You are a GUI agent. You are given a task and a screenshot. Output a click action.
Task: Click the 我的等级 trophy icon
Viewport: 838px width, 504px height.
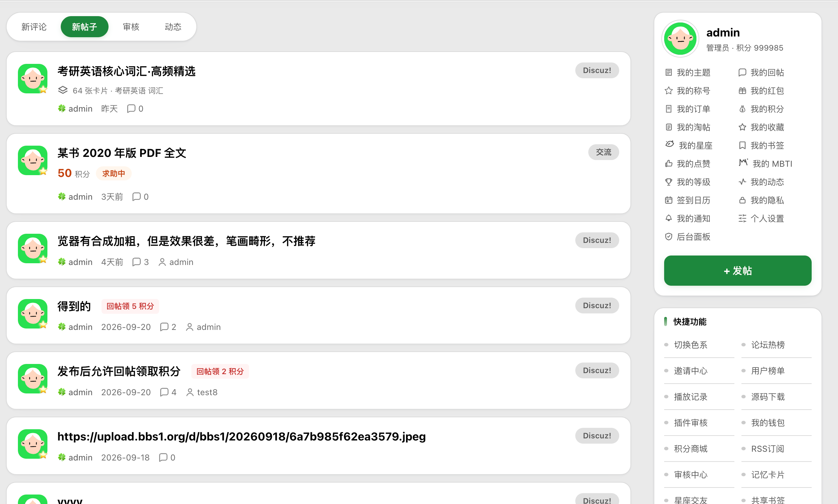click(x=669, y=182)
